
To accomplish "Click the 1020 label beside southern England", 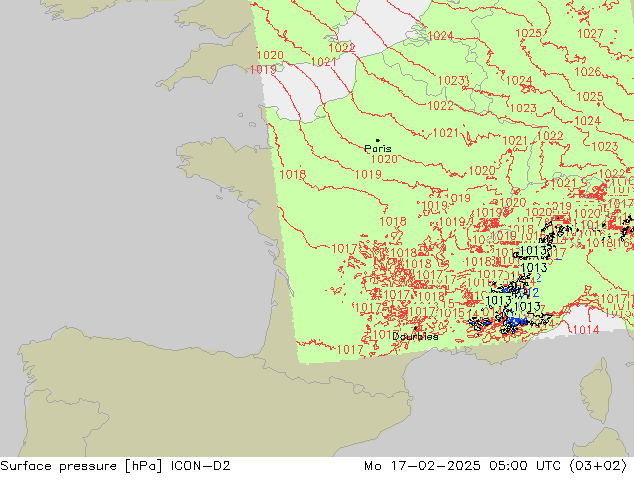I will click(270, 55).
